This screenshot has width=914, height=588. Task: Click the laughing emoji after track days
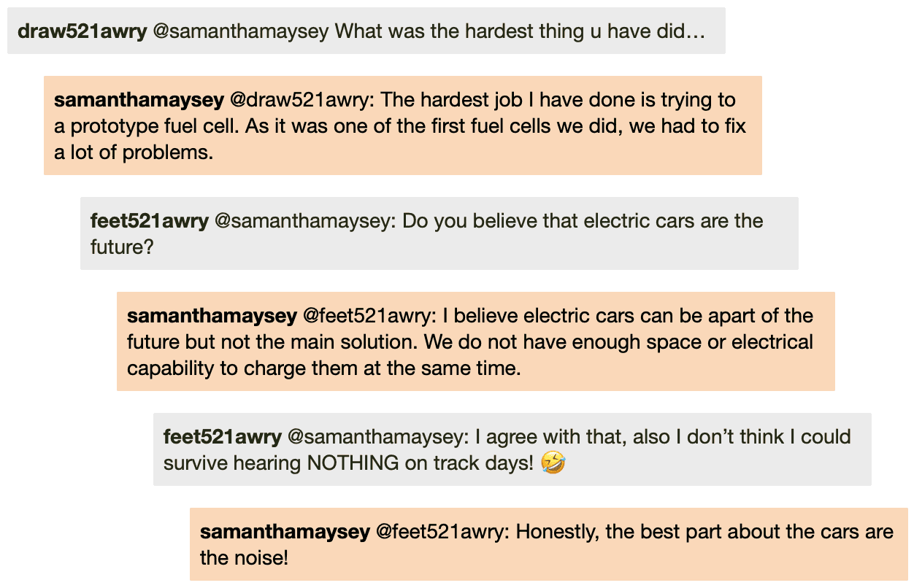[x=554, y=463]
